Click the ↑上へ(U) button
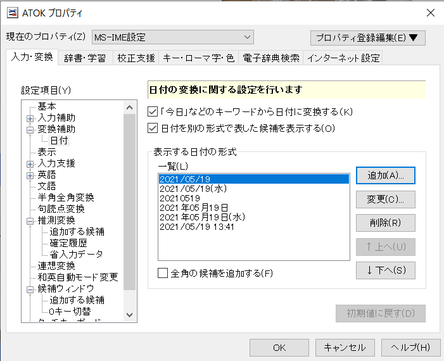The image size is (444, 361). [385, 247]
